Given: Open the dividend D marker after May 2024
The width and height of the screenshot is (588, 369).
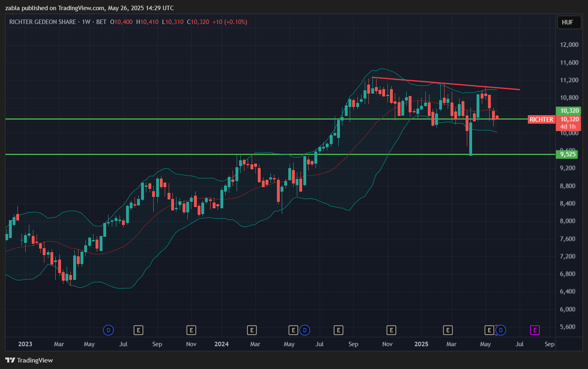Looking at the screenshot, I should 305,330.
